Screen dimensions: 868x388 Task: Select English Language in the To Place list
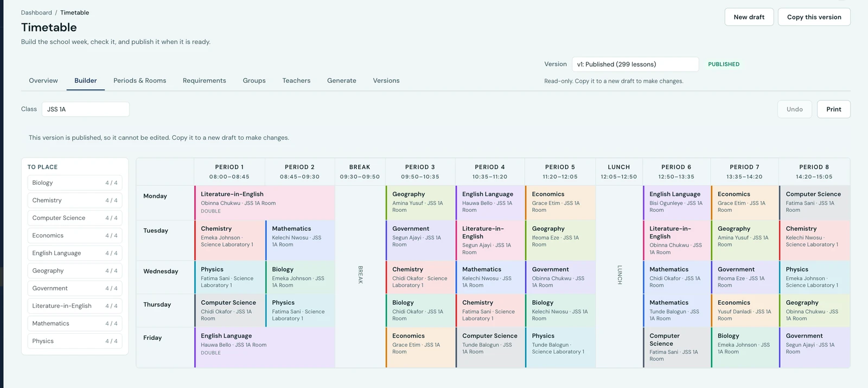click(x=75, y=253)
